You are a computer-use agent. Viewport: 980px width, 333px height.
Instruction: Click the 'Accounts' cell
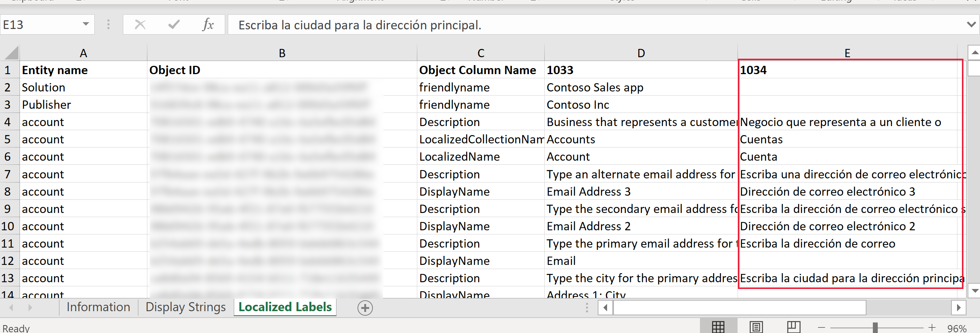[641, 140]
